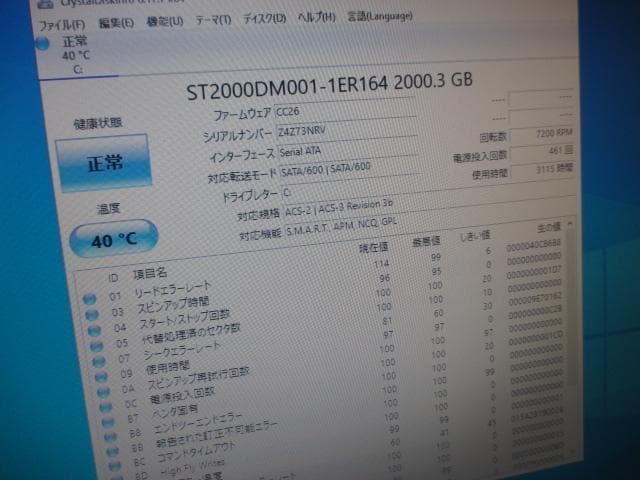Image resolution: width=640 pixels, height=480 pixels.
Task: Click the disk title ST2000DM001-1ER164 2000.3 GB
Action: pos(329,87)
